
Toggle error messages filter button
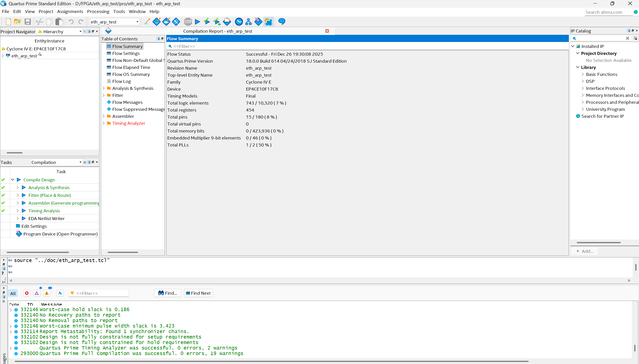[x=27, y=293]
